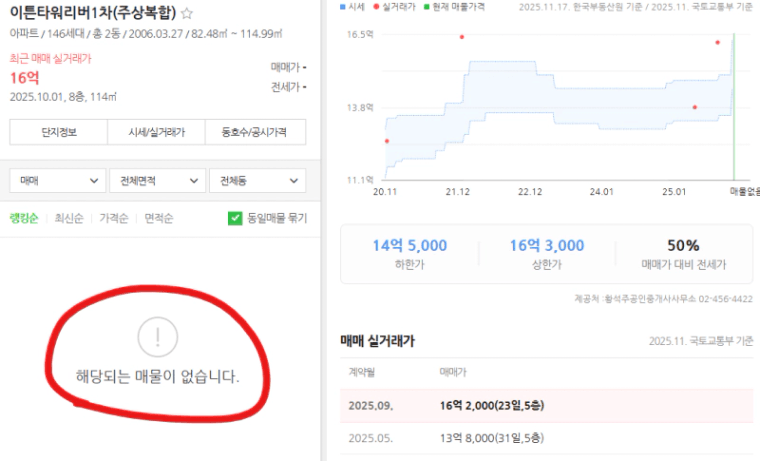Open the 시세/실거래가 tab

157,132
